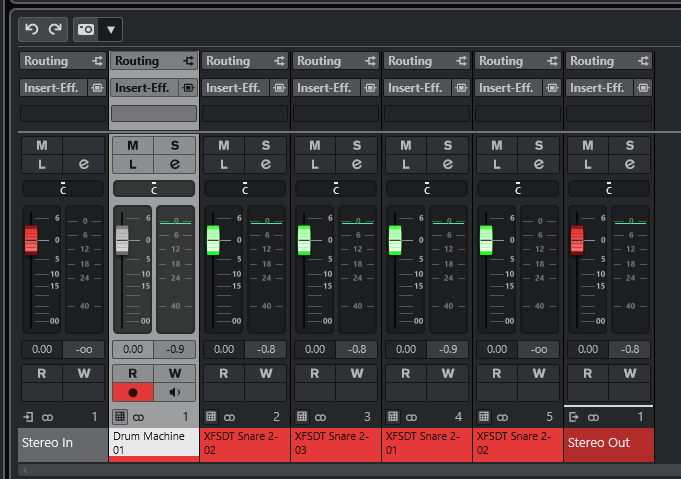Enable Read automation on Stereo In
Image resolution: width=681 pixels, height=479 pixels.
42,373
